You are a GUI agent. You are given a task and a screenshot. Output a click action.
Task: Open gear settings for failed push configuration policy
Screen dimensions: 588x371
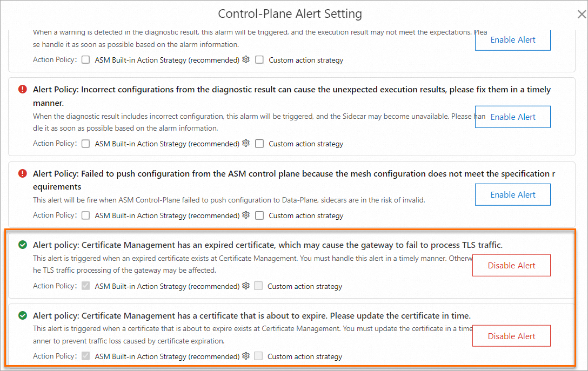(x=246, y=215)
